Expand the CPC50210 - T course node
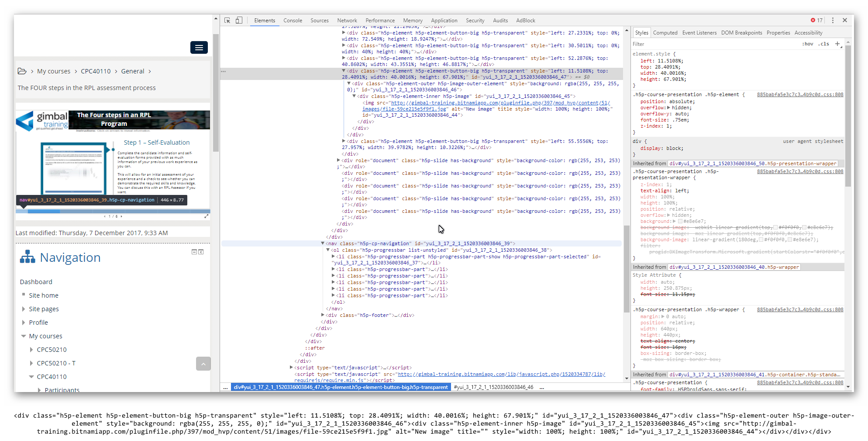868x441 pixels. click(x=31, y=363)
